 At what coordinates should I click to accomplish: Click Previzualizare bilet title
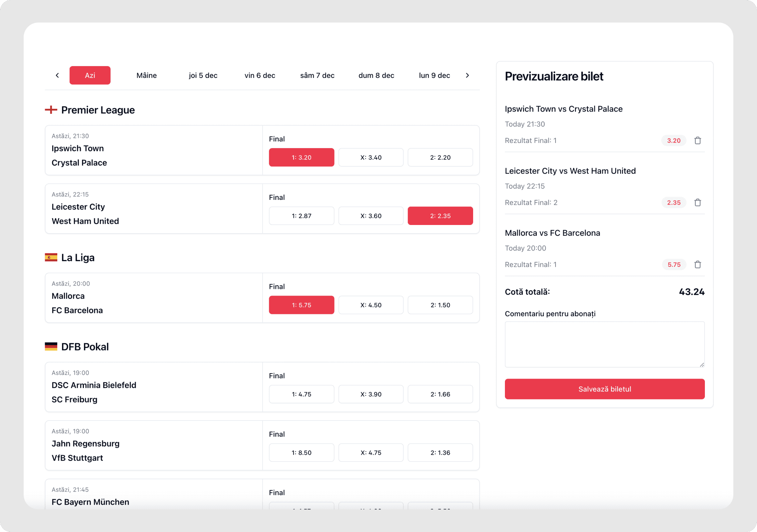[x=554, y=76]
